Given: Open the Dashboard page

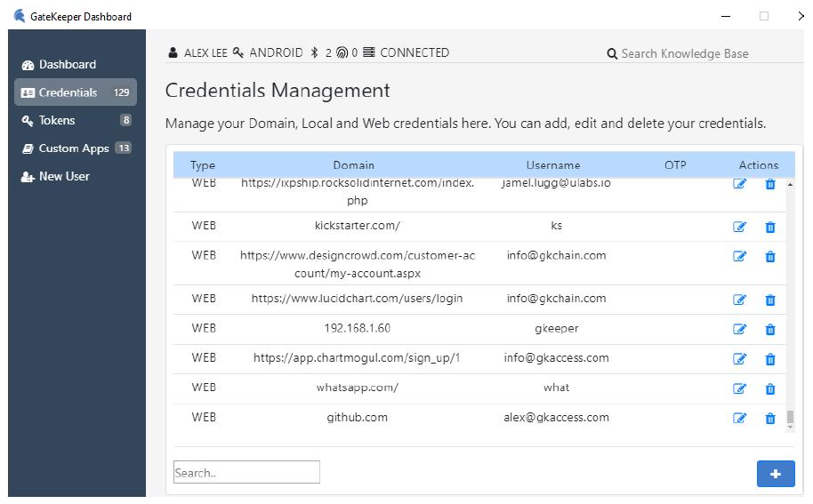Looking at the screenshot, I should pyautogui.click(x=67, y=64).
